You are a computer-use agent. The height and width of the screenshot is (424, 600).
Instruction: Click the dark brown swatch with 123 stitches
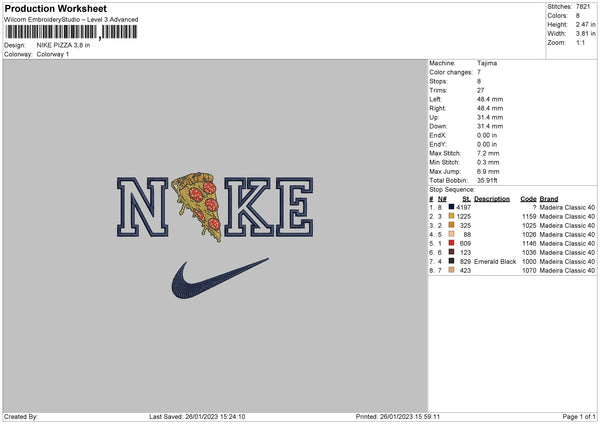coord(452,252)
